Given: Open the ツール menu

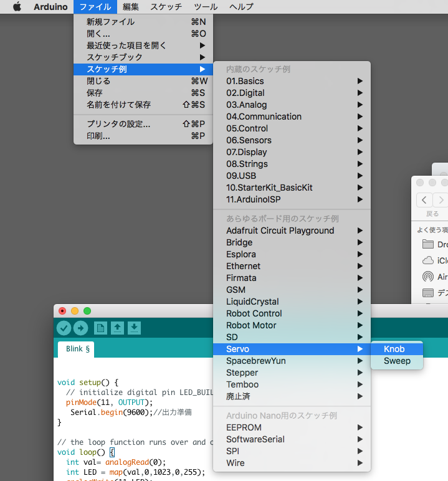Looking at the screenshot, I should (206, 7).
